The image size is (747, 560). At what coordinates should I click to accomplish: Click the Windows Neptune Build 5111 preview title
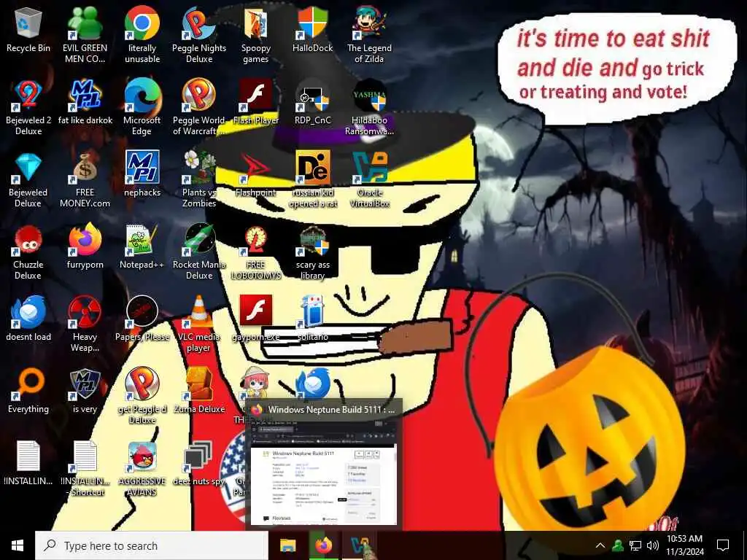pos(331,410)
